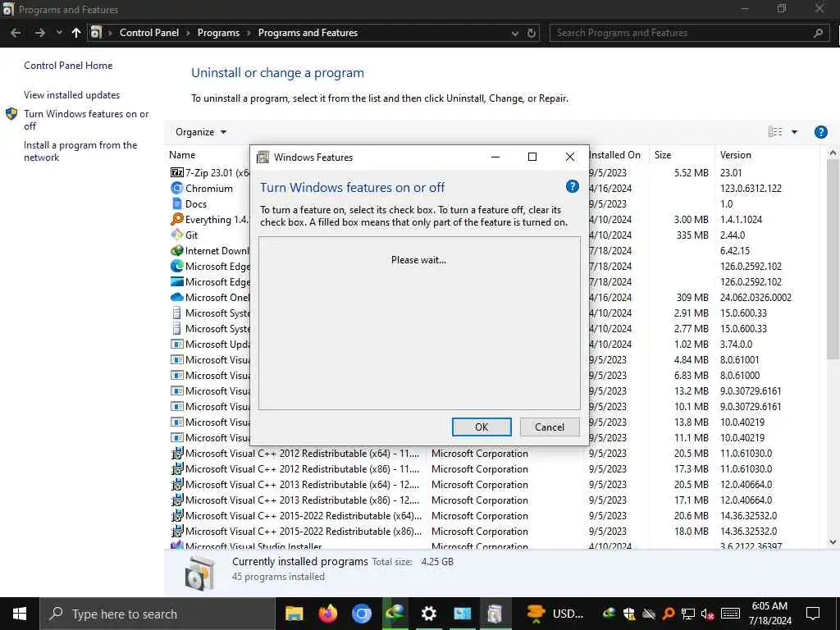840x630 pixels.
Task: Open Control Panel Home link
Action: pos(68,66)
